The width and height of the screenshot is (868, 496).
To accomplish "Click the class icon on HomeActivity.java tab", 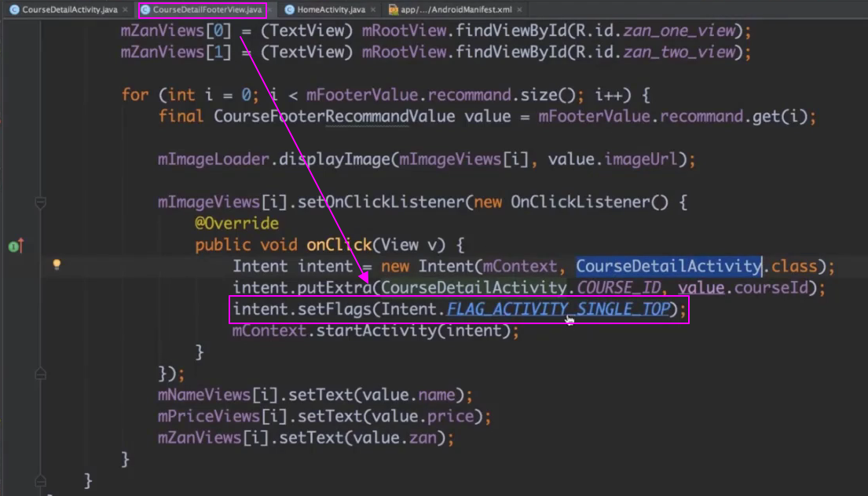I will tap(289, 9).
